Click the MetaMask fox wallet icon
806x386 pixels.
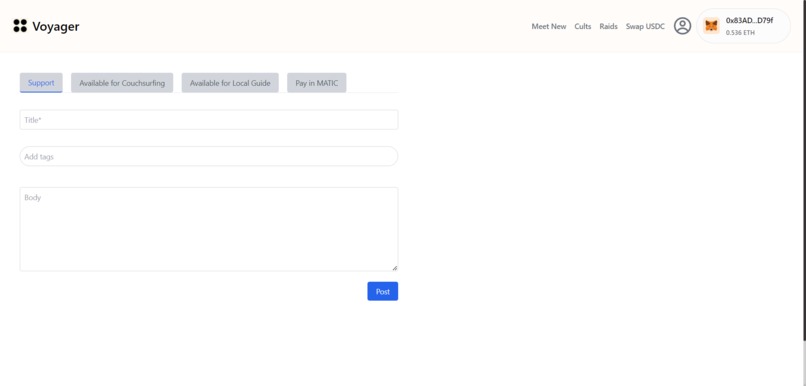[x=711, y=26]
